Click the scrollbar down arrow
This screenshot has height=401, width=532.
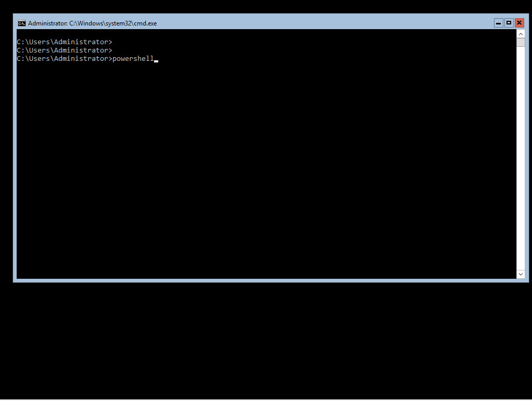point(521,274)
